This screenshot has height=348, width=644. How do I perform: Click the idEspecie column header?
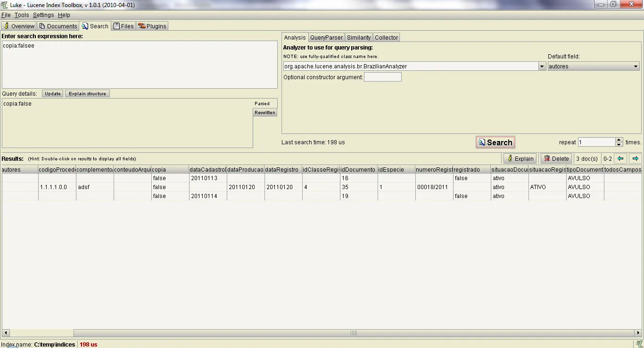pyautogui.click(x=396, y=169)
